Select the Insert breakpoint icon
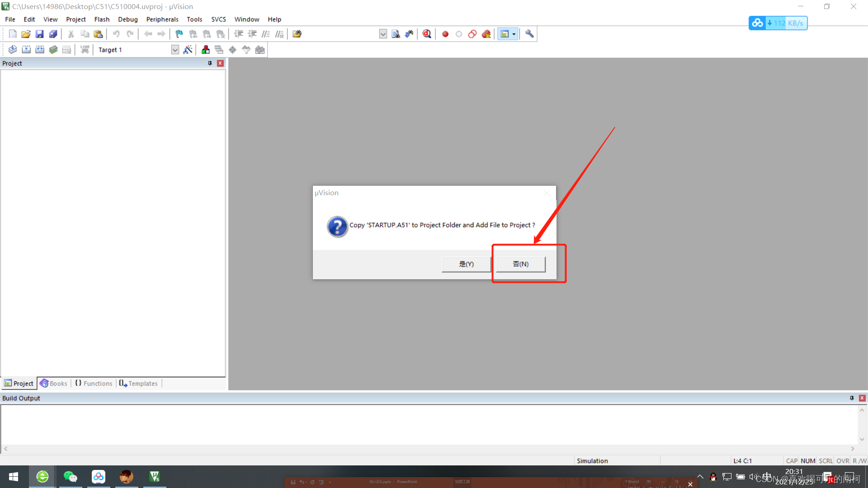868x488 pixels. pyautogui.click(x=446, y=34)
